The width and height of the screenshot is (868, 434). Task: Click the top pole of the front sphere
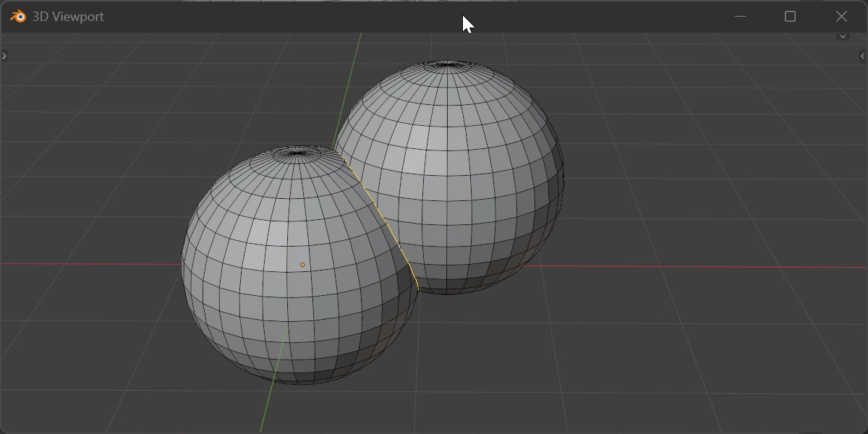tap(297, 152)
